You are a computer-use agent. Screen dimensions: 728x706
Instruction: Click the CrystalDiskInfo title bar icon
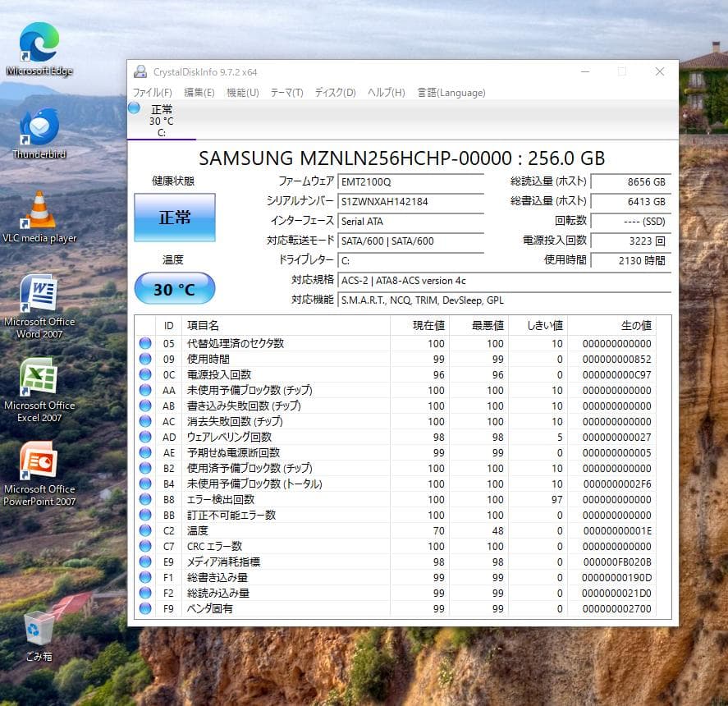140,71
